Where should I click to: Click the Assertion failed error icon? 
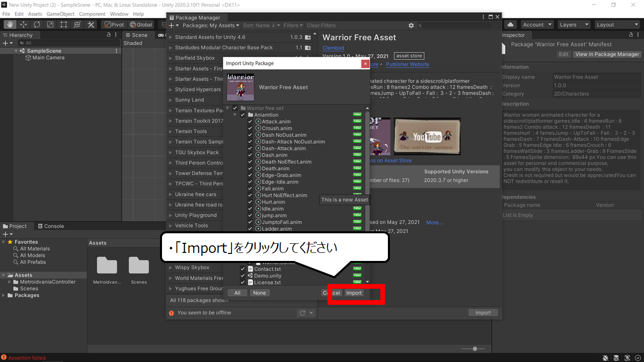[4, 357]
